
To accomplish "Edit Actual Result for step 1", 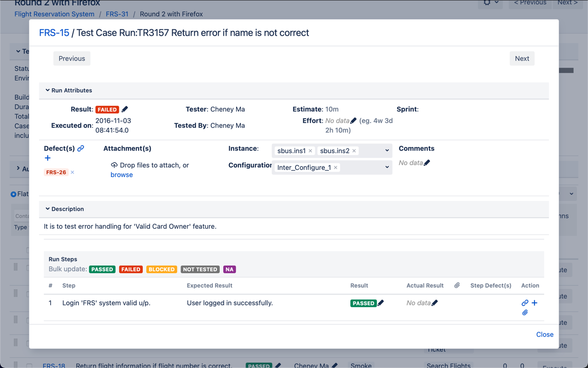I will pyautogui.click(x=435, y=303).
